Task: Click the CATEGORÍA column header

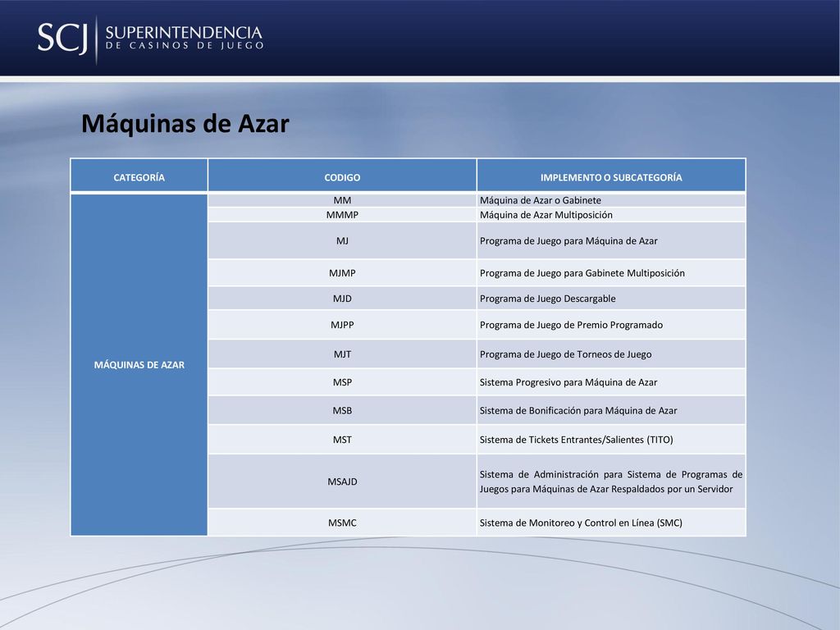Action: click(139, 177)
